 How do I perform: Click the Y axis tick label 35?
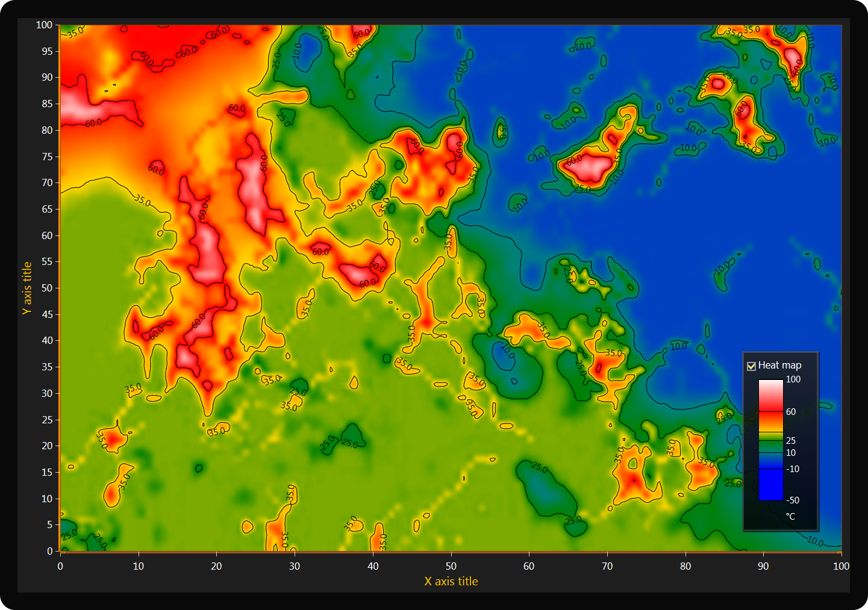point(47,367)
